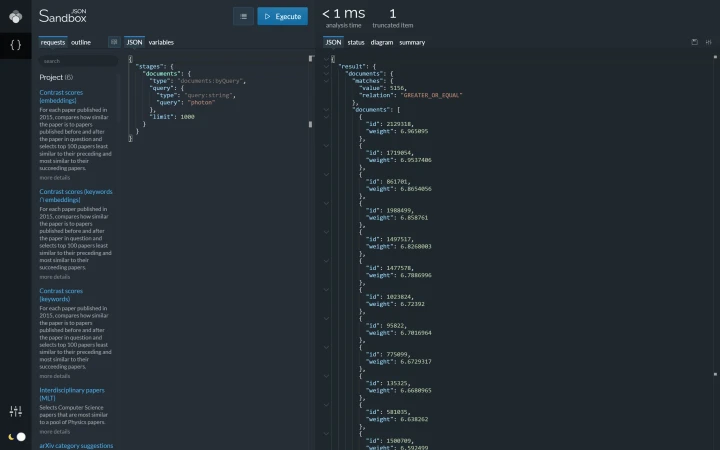Open the variables tab
The height and width of the screenshot is (450, 720).
click(x=161, y=42)
